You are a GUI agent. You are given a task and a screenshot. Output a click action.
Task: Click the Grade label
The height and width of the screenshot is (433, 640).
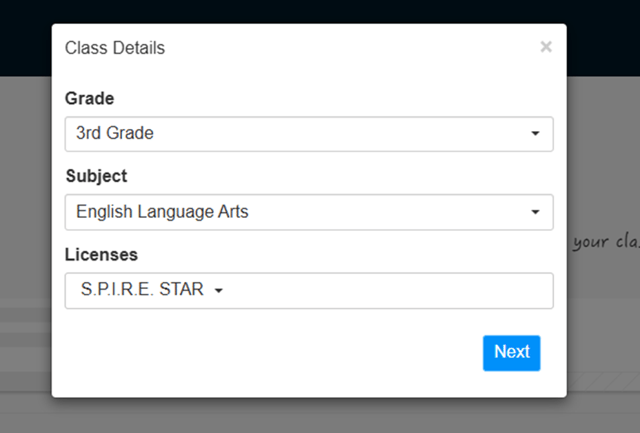click(90, 98)
